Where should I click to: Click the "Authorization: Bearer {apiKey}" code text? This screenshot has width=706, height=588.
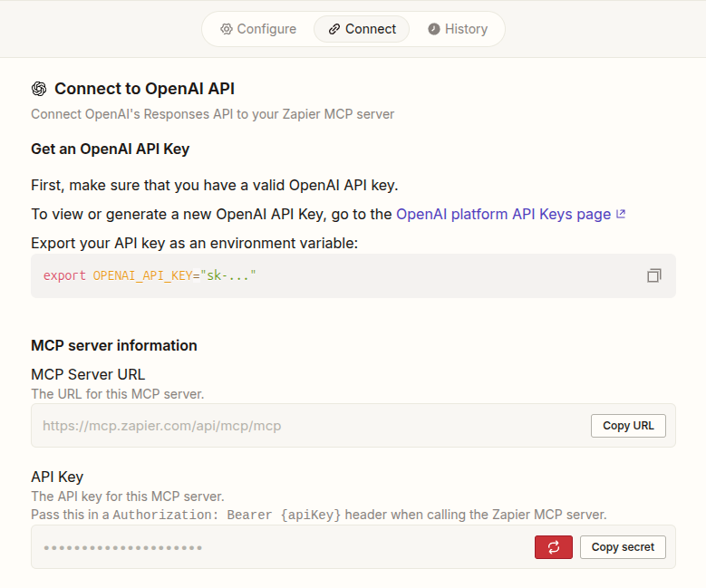click(227, 515)
